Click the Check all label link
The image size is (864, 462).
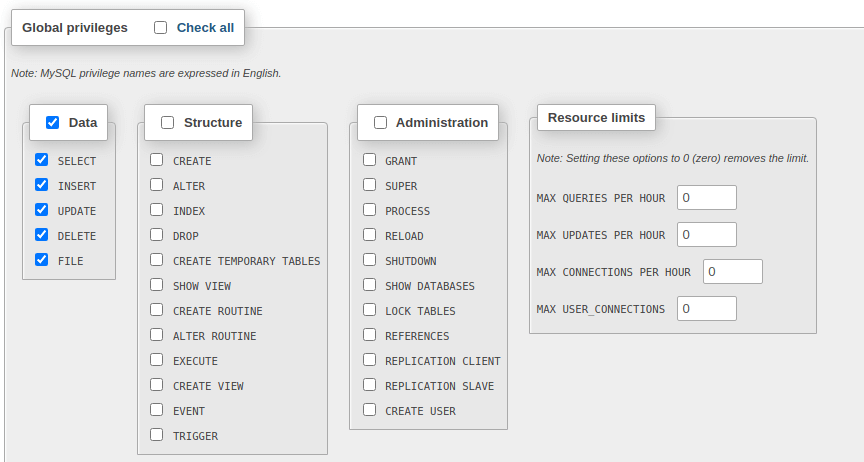click(205, 28)
